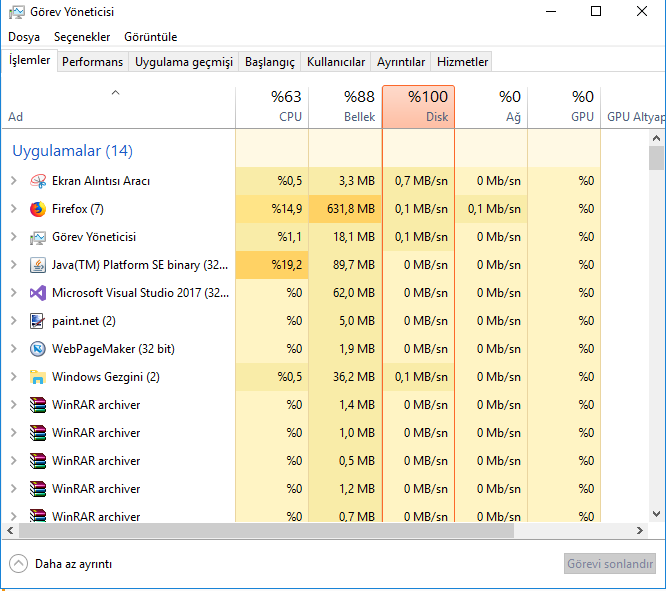This screenshot has width=666, height=591.
Task: Click the WebPageMaker globe icon
Action: coord(38,349)
